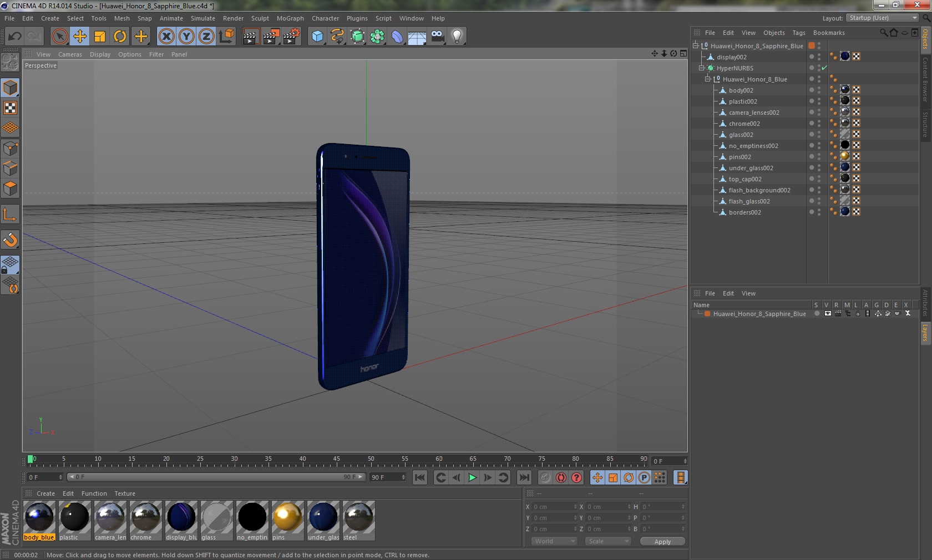Toggle Y axis lock
The width and height of the screenshot is (932, 560).
pos(186,37)
